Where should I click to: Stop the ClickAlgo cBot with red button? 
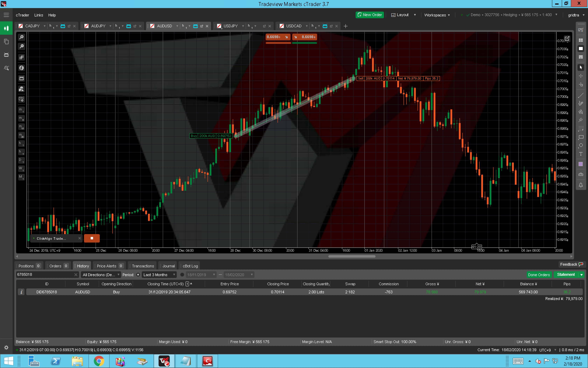tap(92, 238)
